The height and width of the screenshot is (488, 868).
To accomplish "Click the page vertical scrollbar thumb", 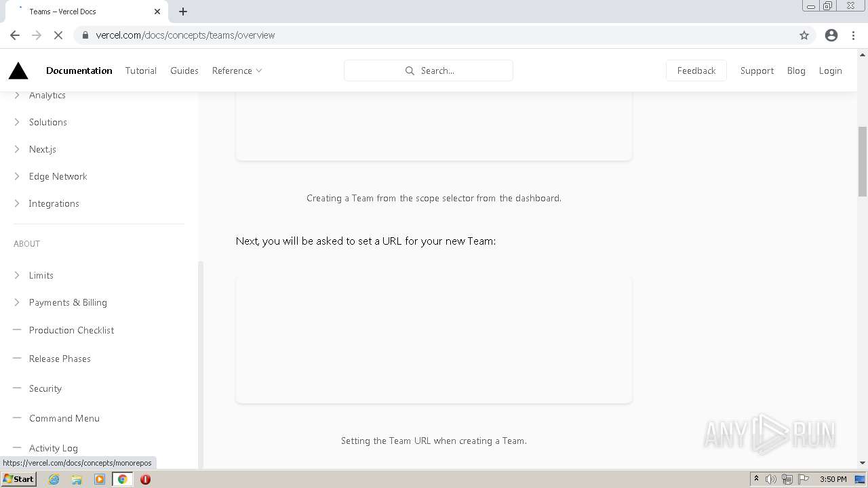I will pyautogui.click(x=863, y=161).
